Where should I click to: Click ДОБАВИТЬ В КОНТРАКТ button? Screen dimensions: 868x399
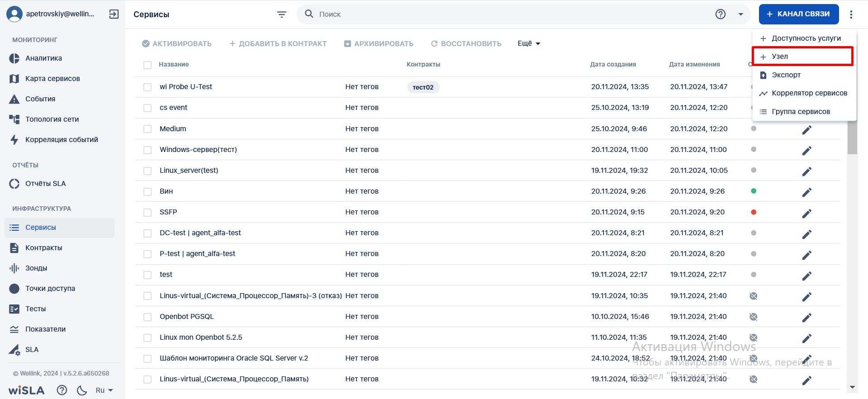coord(278,44)
